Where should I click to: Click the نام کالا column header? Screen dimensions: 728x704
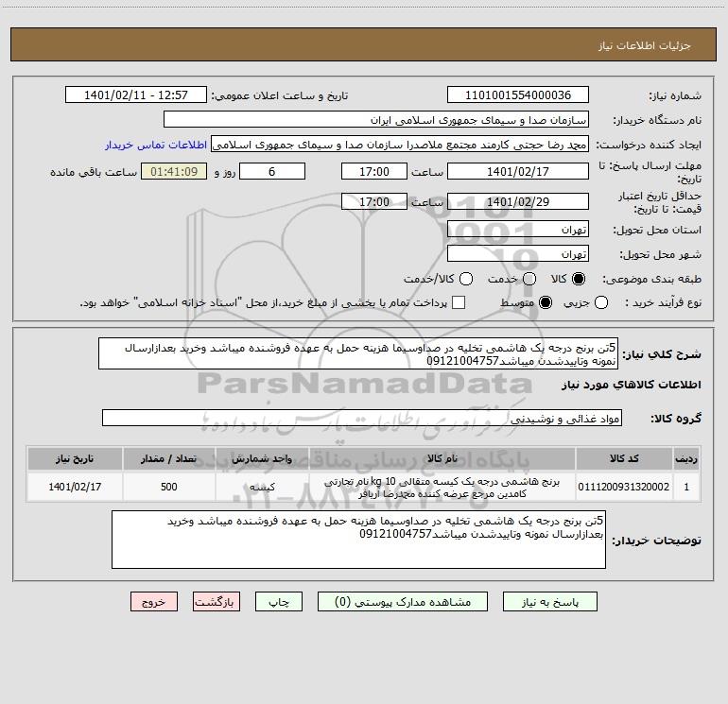pyautogui.click(x=442, y=458)
